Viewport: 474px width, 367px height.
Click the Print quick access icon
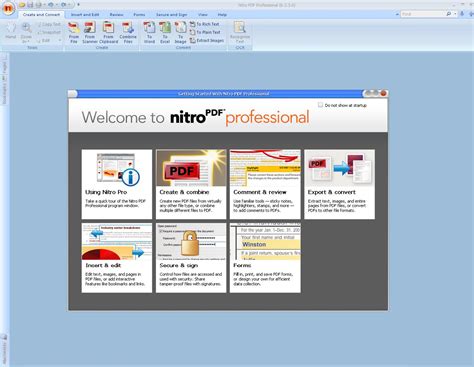pyautogui.click(x=39, y=5)
